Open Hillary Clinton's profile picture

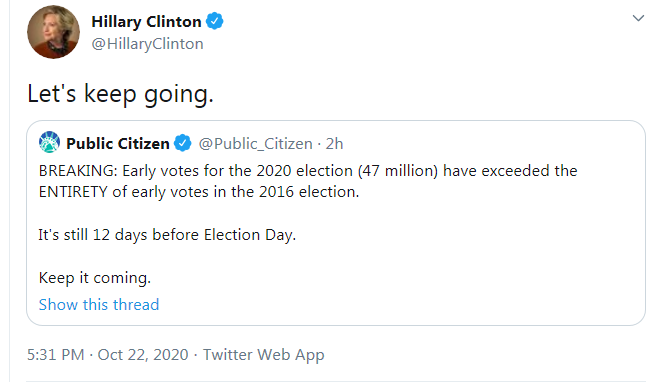click(x=53, y=32)
